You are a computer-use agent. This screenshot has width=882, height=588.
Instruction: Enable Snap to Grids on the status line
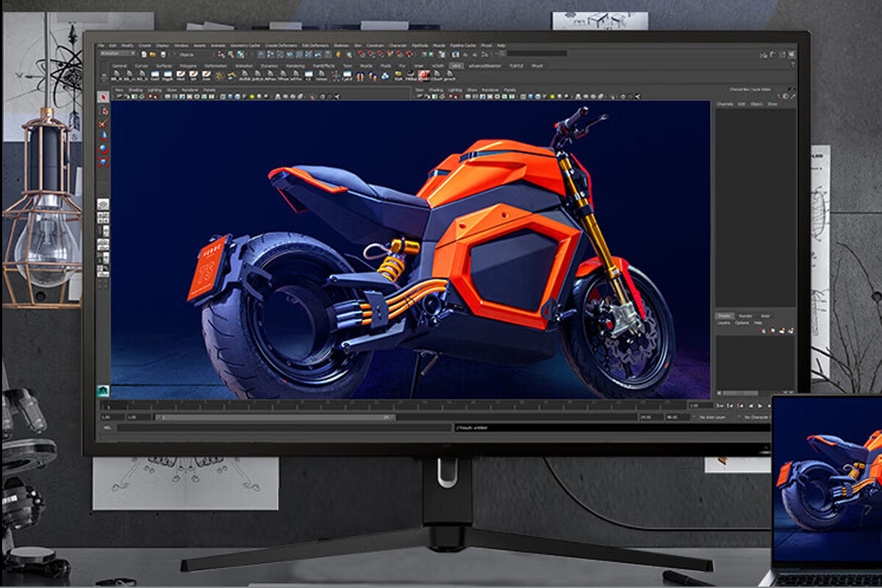tap(362, 54)
